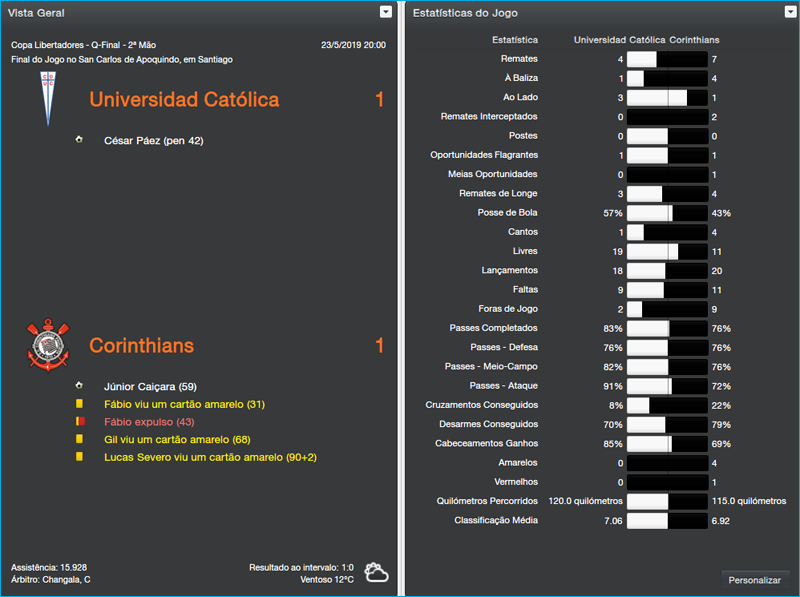The image size is (800, 597).
Task: Click the goal ball icon beside Júnior Caiçara
Action: coord(79,385)
